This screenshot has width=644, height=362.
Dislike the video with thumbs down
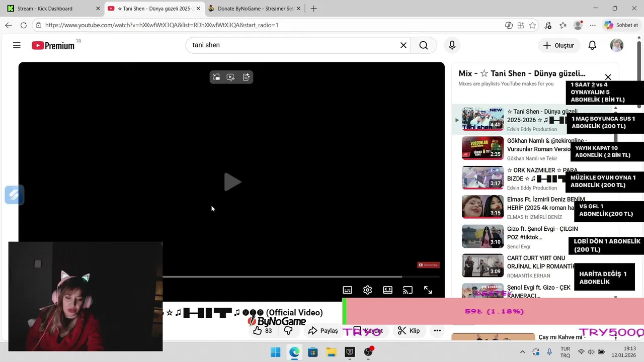coord(288,331)
